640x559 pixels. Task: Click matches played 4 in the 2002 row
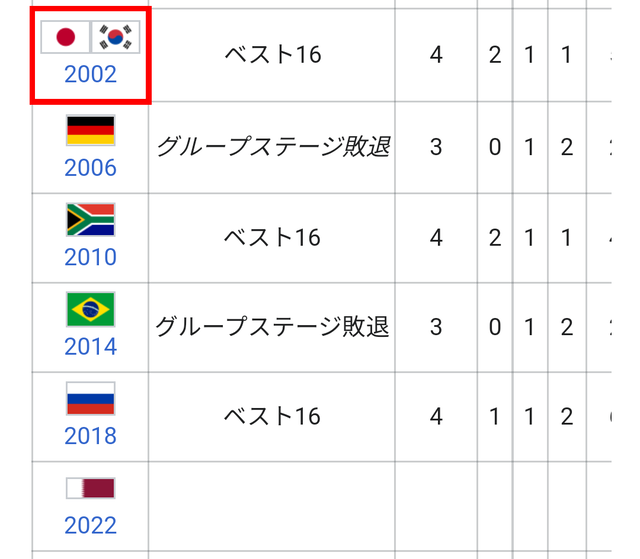[436, 54]
